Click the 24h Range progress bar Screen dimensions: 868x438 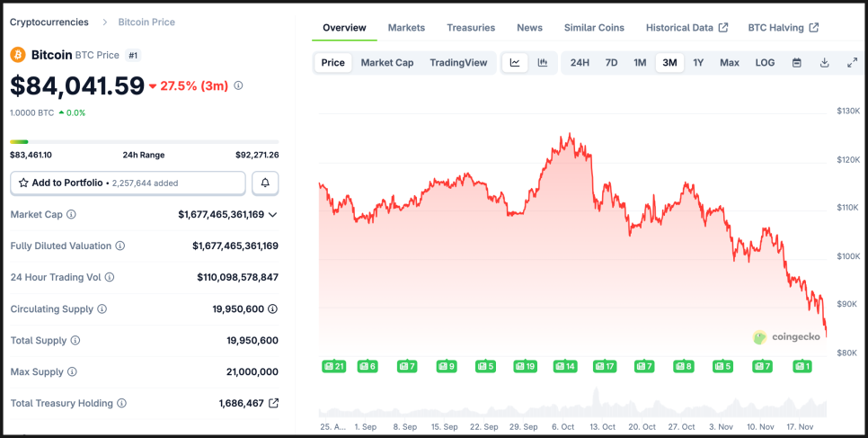click(x=144, y=141)
